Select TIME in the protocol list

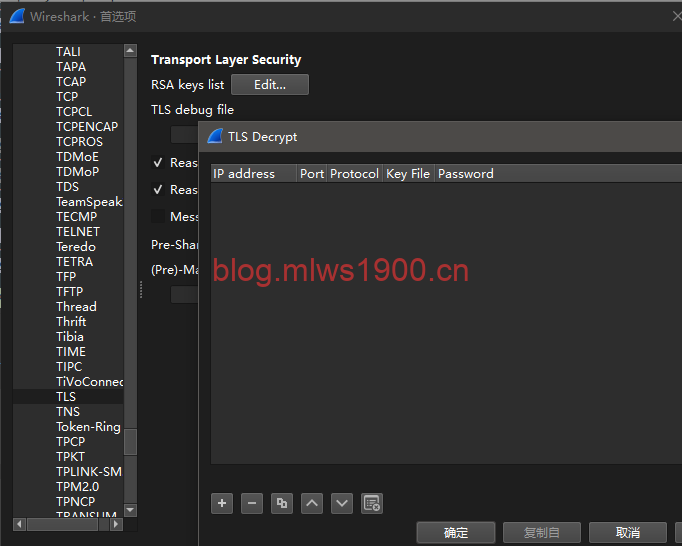71,352
